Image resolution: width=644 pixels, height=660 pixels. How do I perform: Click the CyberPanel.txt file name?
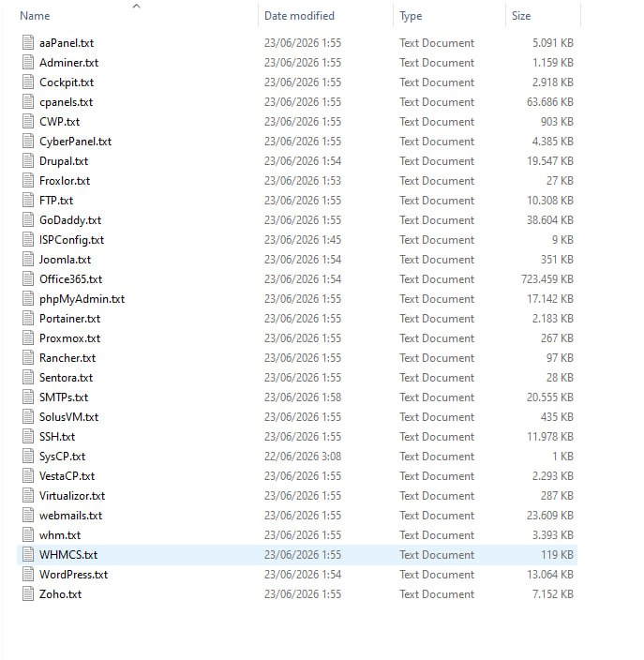pyautogui.click(x=75, y=141)
